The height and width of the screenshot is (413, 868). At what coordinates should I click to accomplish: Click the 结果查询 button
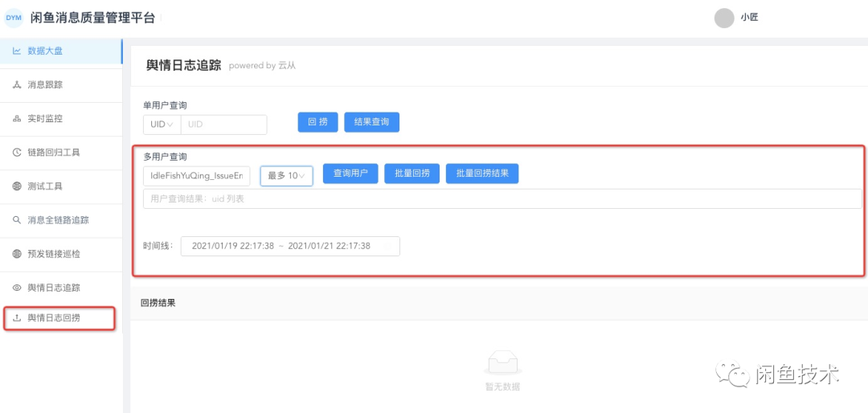(x=371, y=122)
